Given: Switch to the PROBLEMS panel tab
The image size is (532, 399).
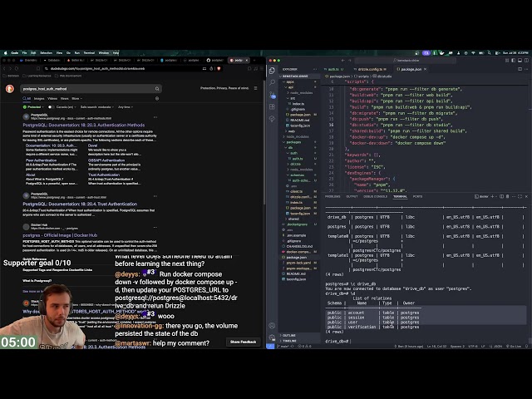Looking at the screenshot, I should point(332,196).
